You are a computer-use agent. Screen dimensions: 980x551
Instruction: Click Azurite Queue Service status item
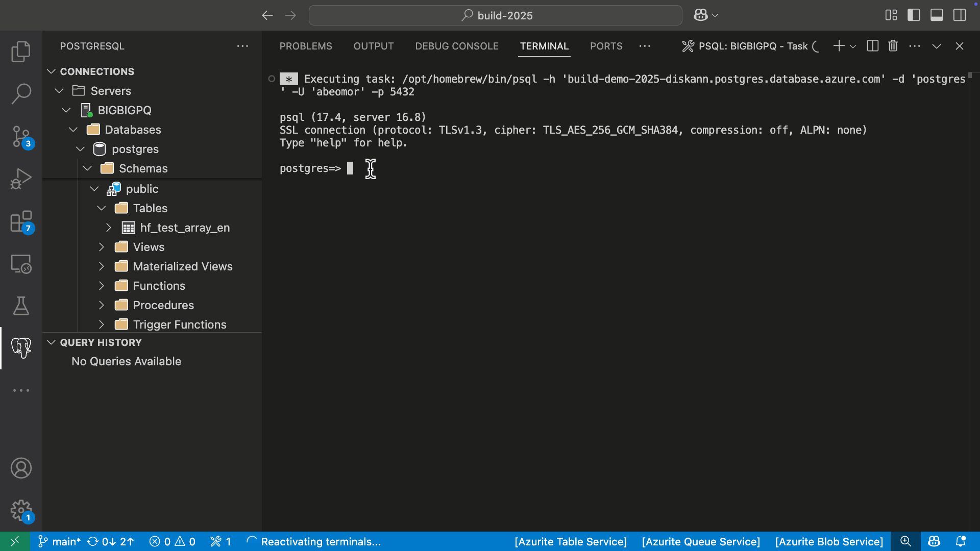coord(701,541)
